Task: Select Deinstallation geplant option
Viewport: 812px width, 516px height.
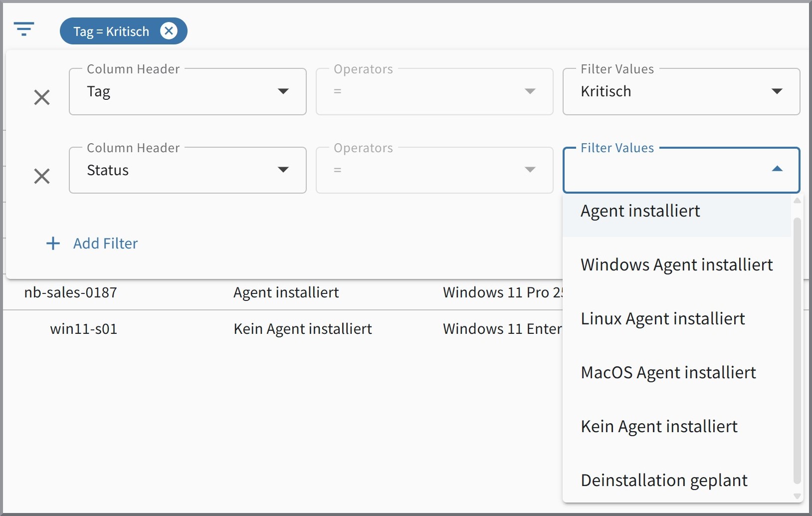Action: (664, 481)
